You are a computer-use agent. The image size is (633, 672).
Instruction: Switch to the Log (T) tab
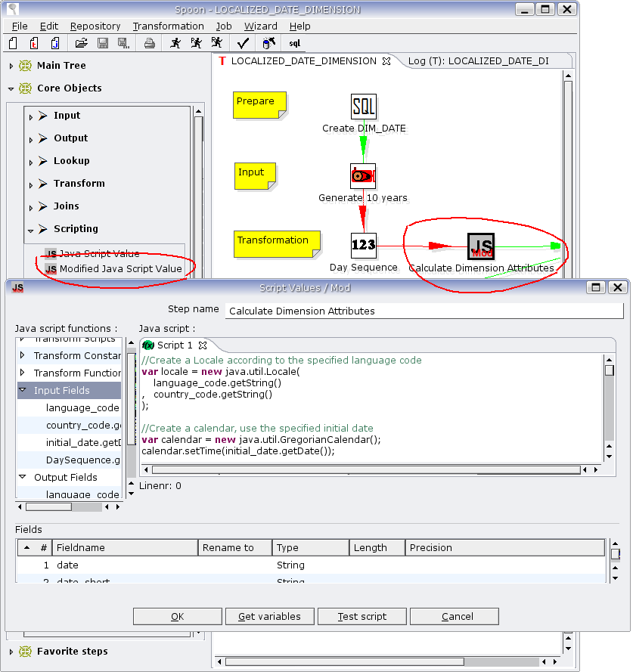478,61
